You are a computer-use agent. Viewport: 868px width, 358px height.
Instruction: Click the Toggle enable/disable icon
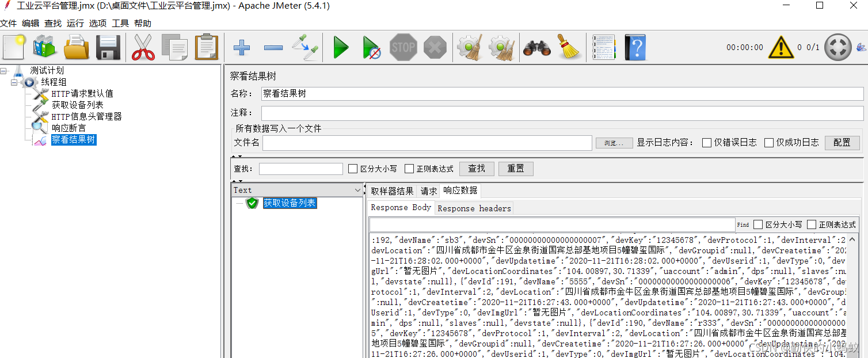tap(304, 47)
